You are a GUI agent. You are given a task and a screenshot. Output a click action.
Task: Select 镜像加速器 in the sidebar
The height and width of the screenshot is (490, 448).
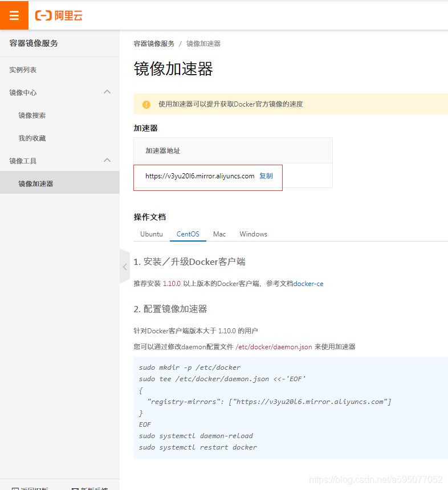pos(60,183)
